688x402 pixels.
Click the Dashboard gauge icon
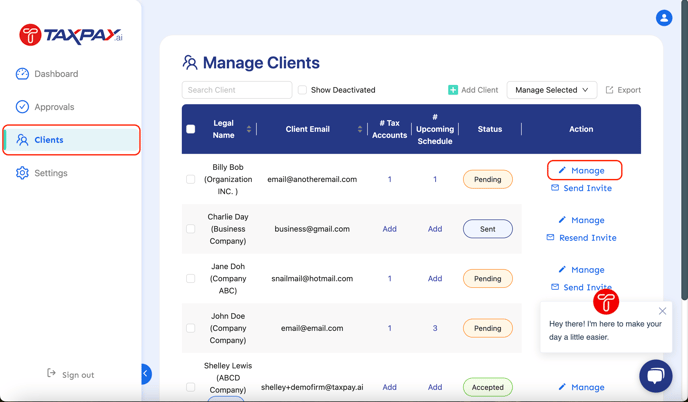pos(22,74)
